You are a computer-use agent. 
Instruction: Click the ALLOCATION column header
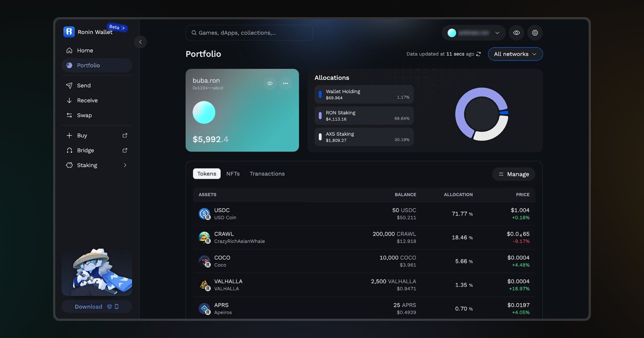[x=458, y=195]
